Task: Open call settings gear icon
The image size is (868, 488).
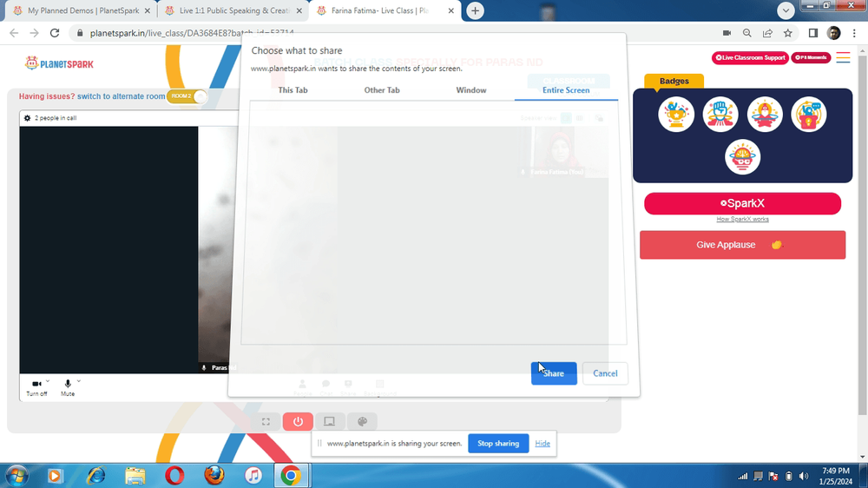Action: point(27,118)
